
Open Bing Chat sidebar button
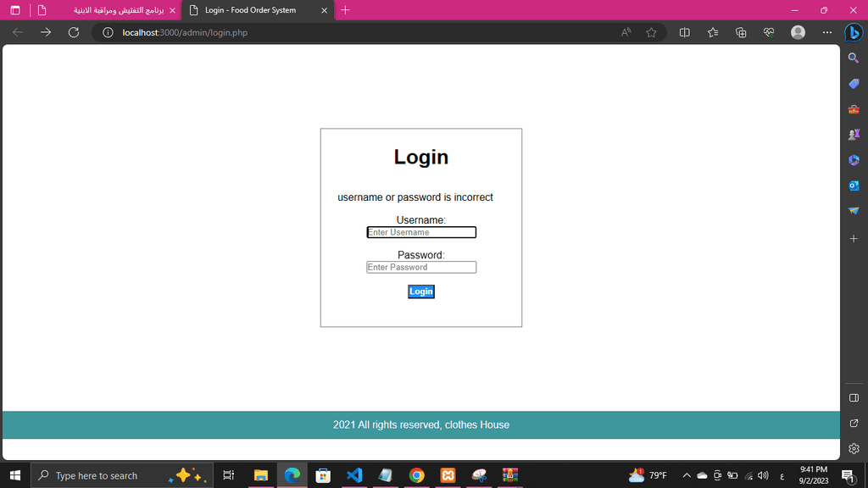(854, 33)
